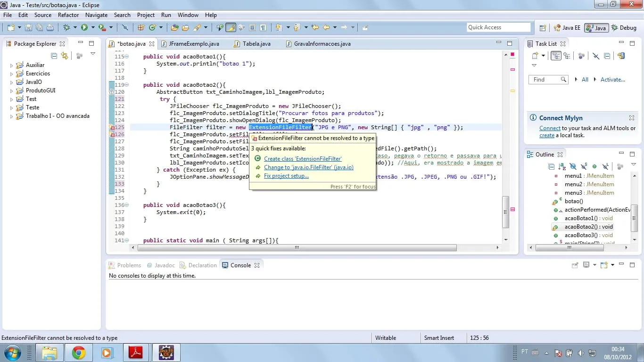
Task: Expand the ProdutoGUI project tree node
Action: click(x=12, y=90)
